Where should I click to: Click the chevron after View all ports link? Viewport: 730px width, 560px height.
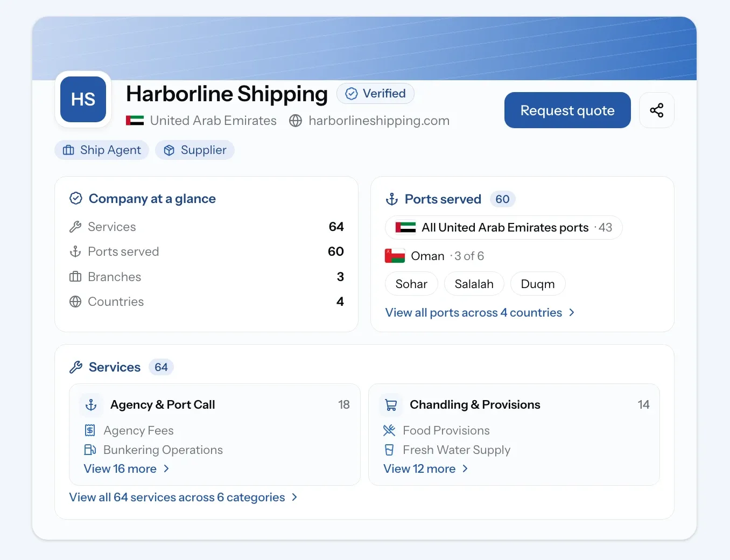pos(572,312)
